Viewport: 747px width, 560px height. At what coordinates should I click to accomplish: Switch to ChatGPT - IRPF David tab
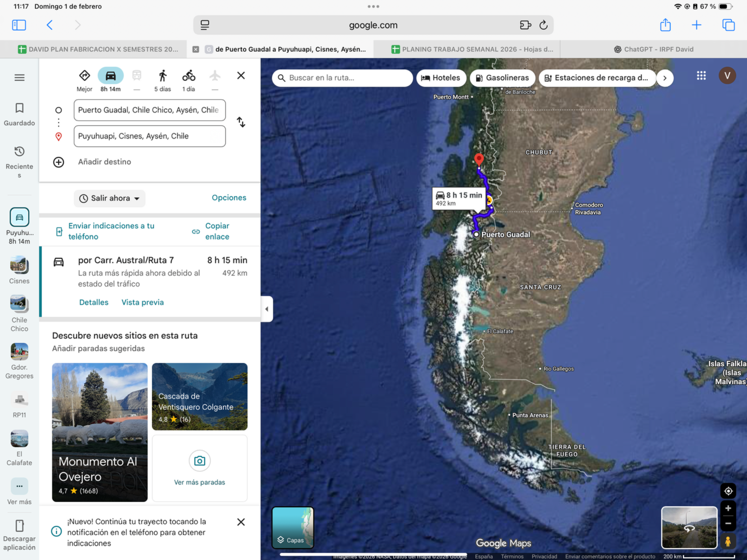point(654,49)
